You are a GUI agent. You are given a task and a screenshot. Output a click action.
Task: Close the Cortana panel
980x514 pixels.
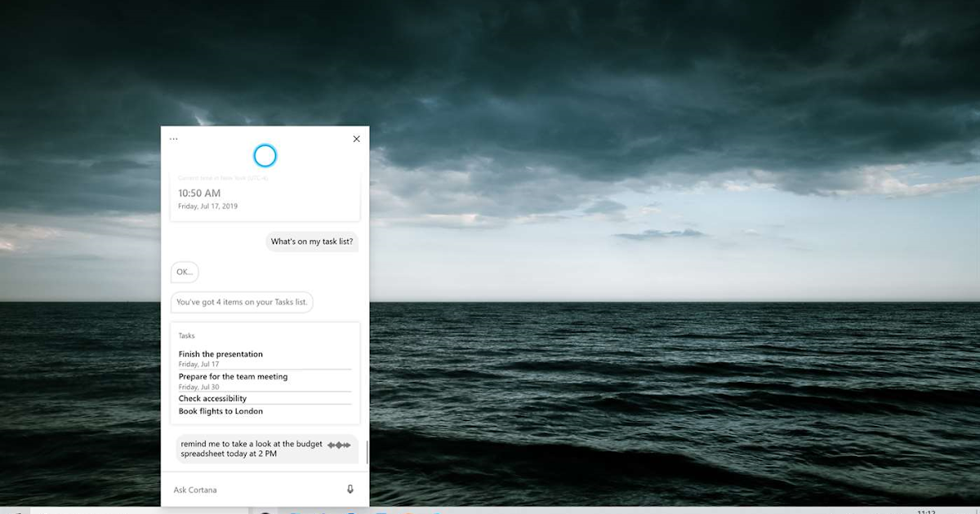356,139
